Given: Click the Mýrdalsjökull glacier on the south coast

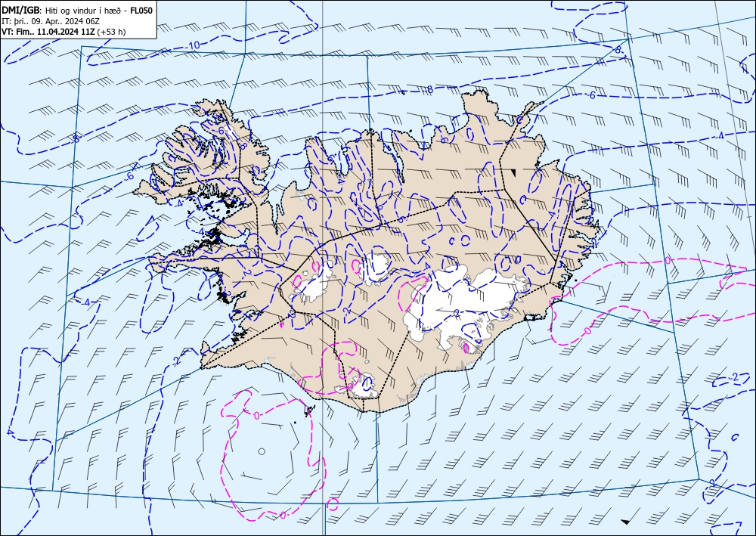Looking at the screenshot, I should tap(364, 386).
